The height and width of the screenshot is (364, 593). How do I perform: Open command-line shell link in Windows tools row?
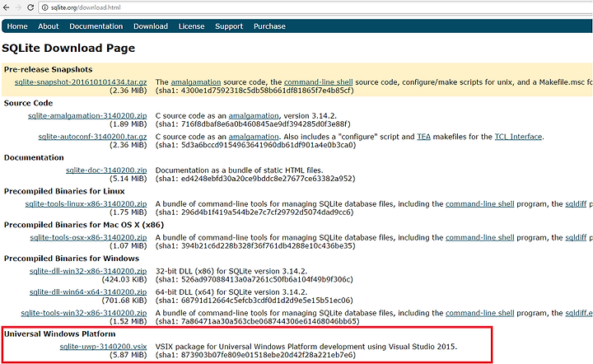480,313
